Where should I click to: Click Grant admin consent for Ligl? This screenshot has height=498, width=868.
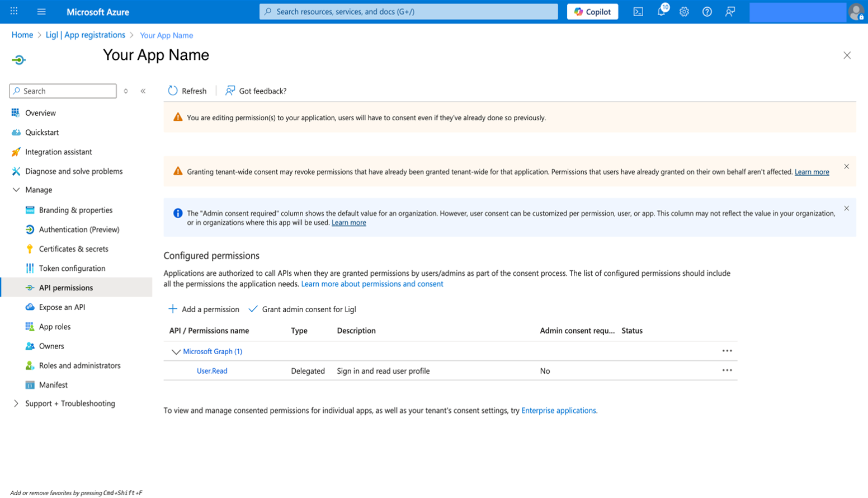302,309
